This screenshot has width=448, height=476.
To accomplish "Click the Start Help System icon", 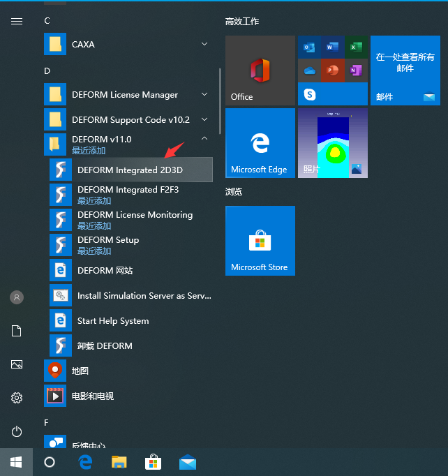I will click(x=61, y=320).
